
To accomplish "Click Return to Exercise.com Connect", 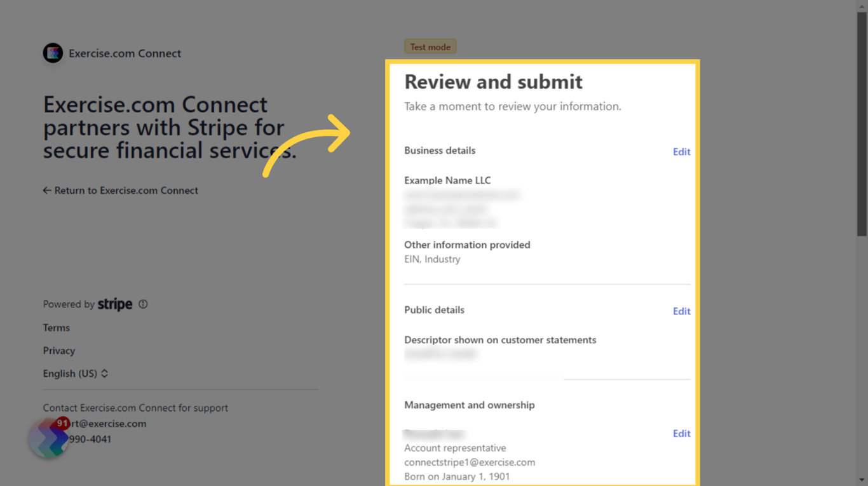I will coord(126,190).
